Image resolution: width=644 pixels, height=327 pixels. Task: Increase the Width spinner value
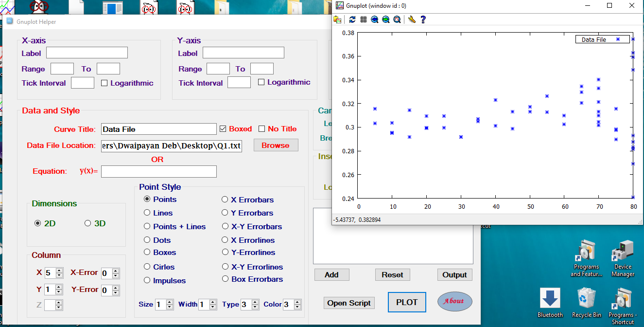tap(213, 302)
